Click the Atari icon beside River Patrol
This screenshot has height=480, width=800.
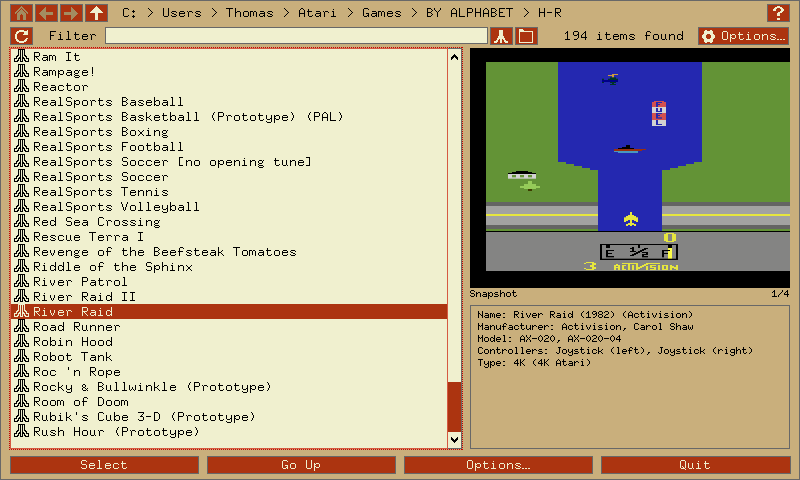coord(21,282)
